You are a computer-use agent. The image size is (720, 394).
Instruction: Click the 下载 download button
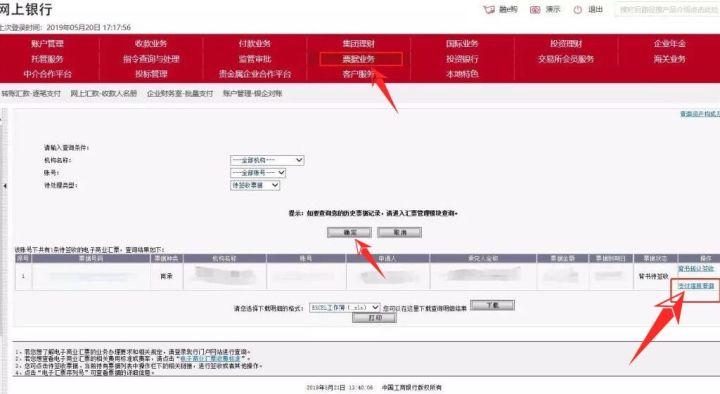[493, 305]
